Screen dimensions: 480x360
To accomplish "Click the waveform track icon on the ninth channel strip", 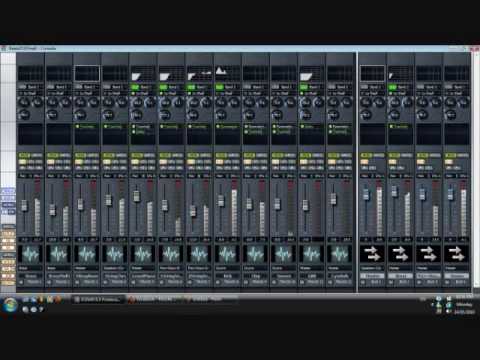I will [x=255, y=254].
